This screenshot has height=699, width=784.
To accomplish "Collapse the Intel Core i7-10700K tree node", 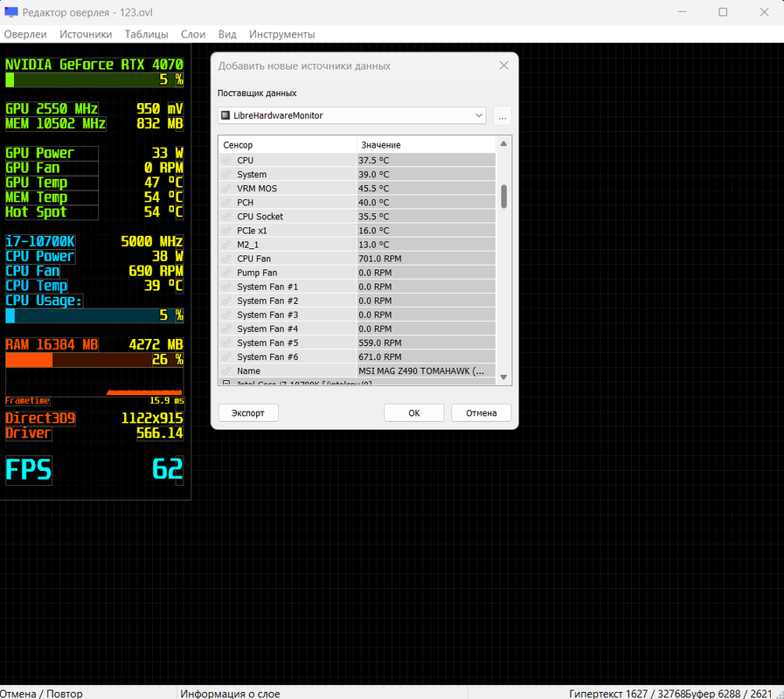I will click(x=226, y=383).
